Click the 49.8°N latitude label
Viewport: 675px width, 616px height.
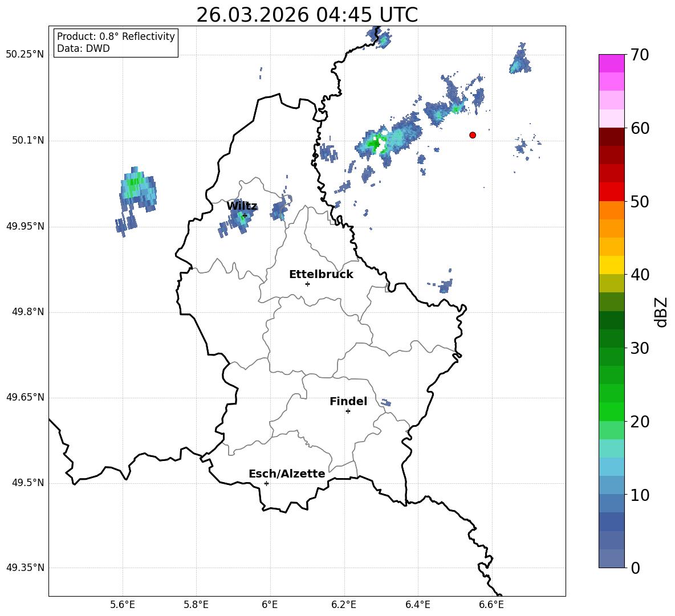[27, 312]
